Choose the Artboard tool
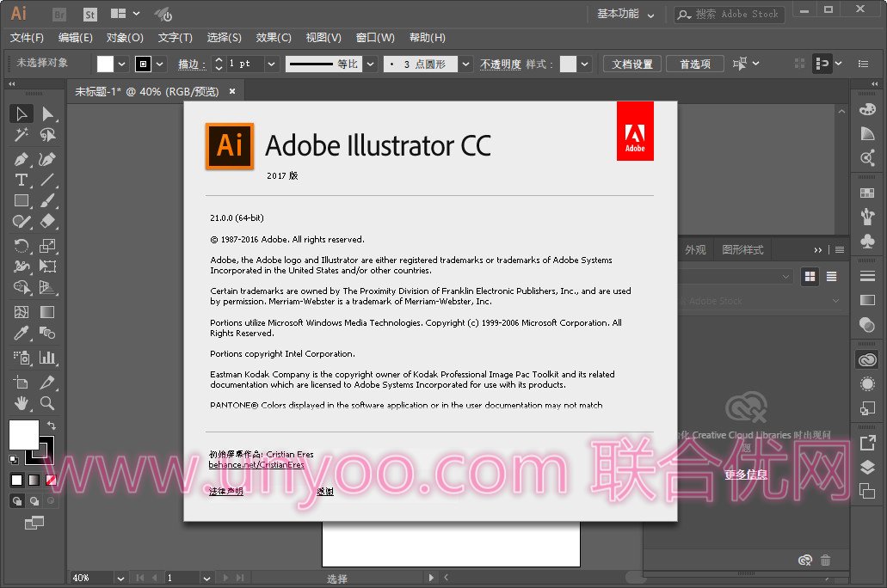Viewport: 887px width, 588px height. [x=22, y=383]
